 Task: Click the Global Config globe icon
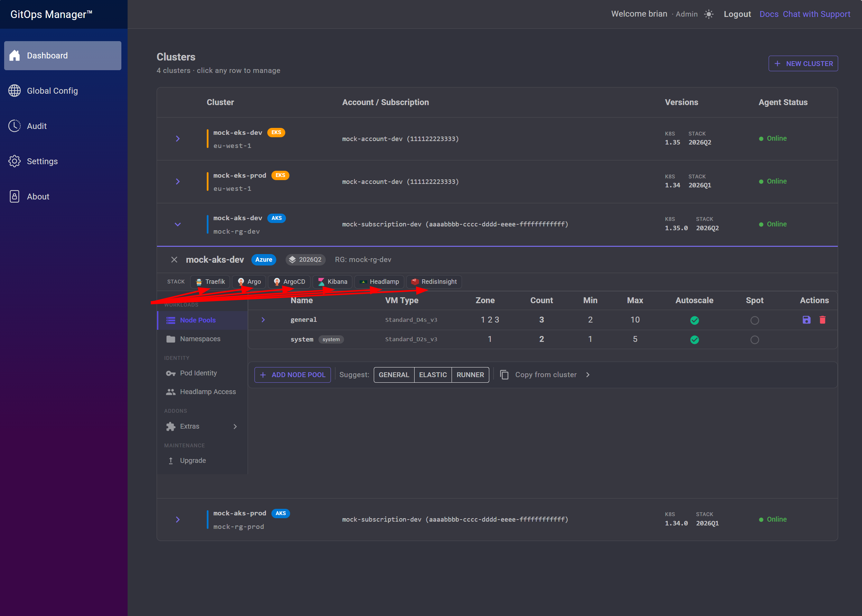pos(15,91)
